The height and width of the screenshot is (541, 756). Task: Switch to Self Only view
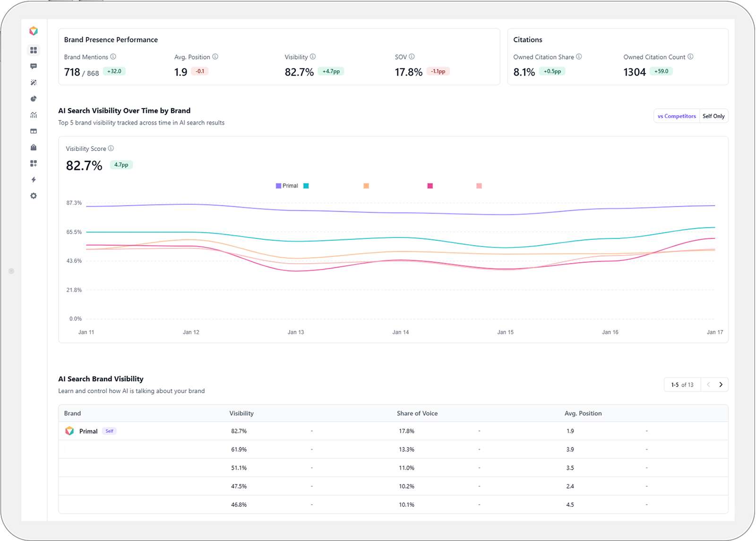[x=713, y=116]
